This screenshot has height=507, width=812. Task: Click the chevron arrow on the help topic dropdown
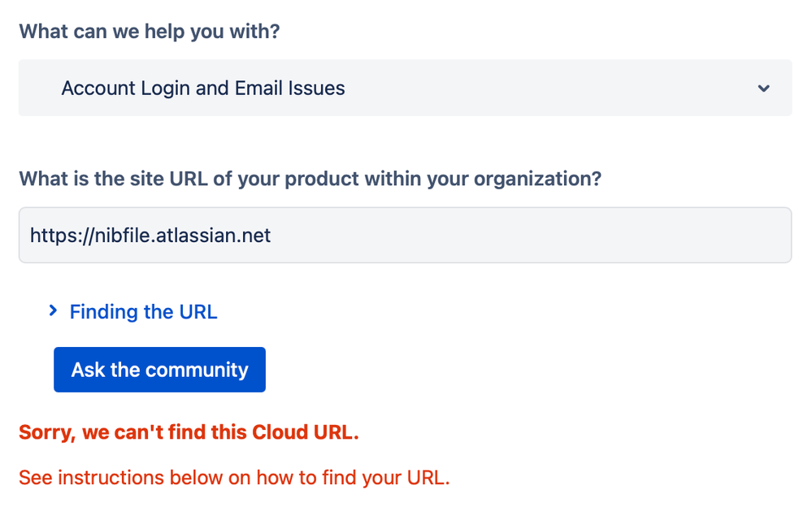(x=763, y=88)
